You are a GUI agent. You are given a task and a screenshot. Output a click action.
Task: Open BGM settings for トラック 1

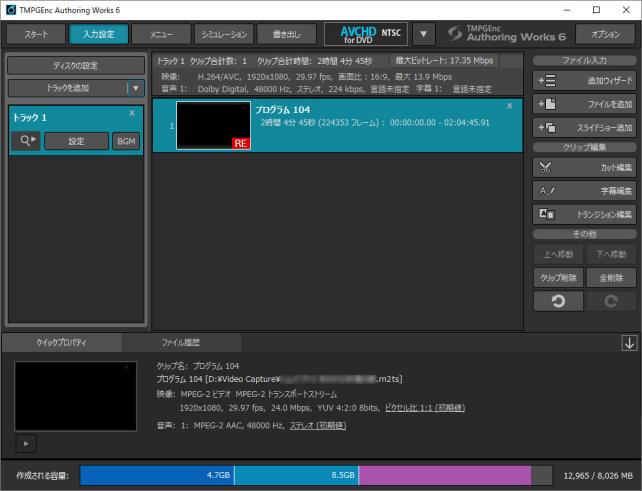click(x=126, y=141)
